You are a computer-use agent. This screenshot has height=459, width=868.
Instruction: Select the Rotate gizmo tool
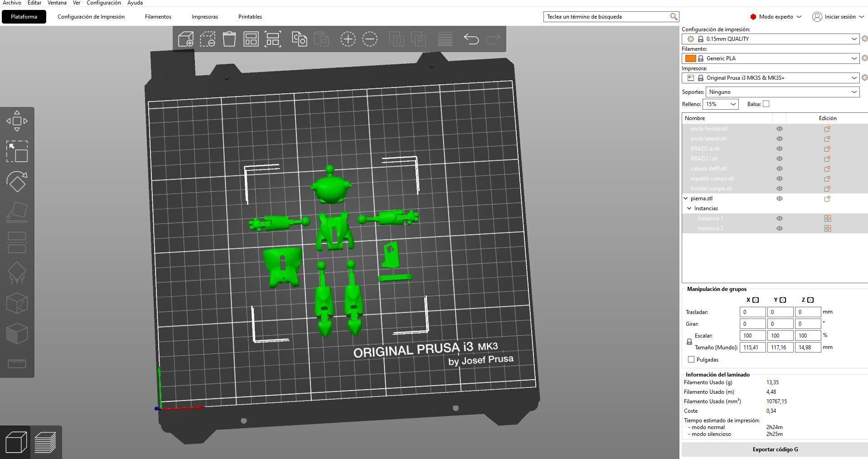17,182
